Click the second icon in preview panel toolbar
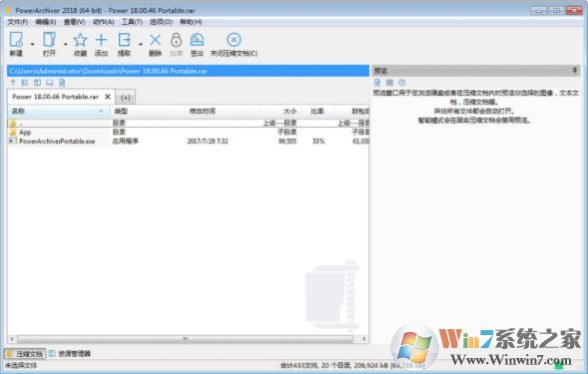588x374 pixels. point(389,83)
